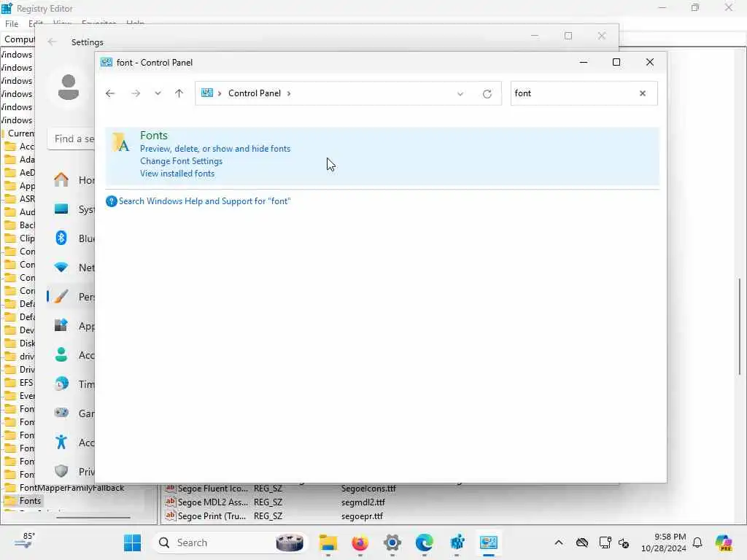Open Home in the Settings sidebar
The image size is (747, 560).
pyautogui.click(x=71, y=180)
